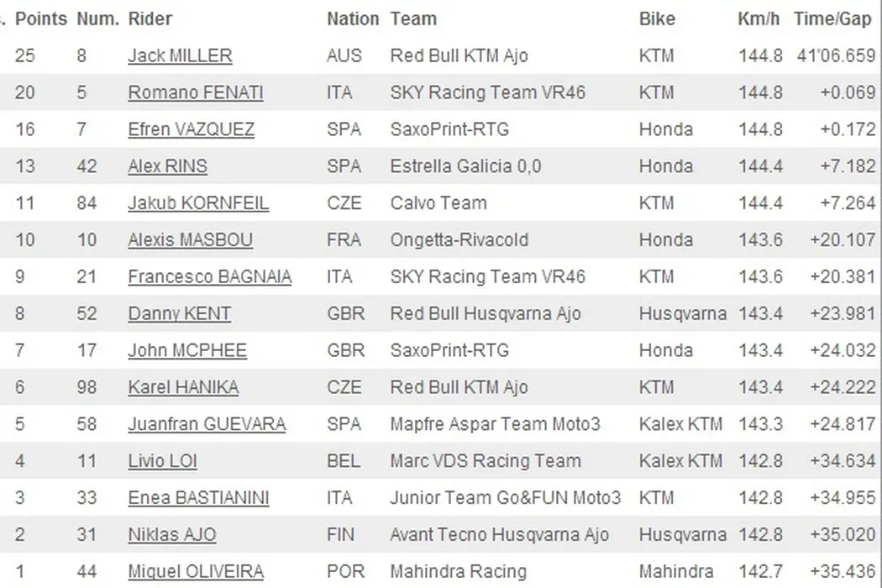Click Romano FENATI rider name
Image resolution: width=882 pixels, height=588 pixels.
coord(195,93)
